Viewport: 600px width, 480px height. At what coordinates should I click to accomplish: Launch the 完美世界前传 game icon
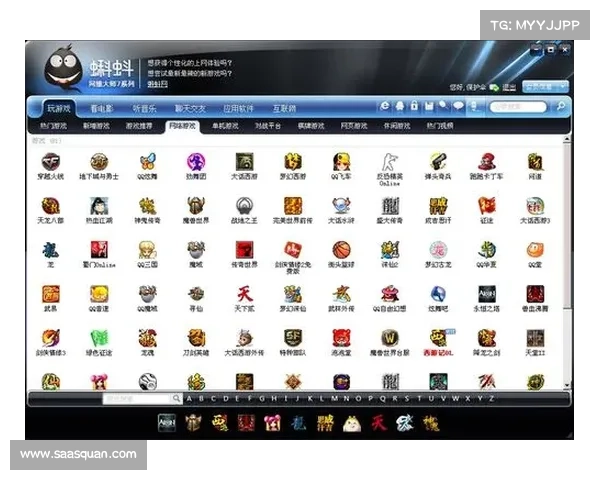pos(293,206)
